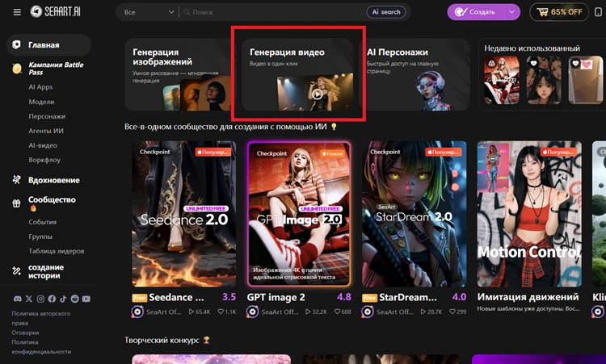606x364 pixels.
Task: Open 'Воркфлоу' in the sidebar
Action: 44,160
